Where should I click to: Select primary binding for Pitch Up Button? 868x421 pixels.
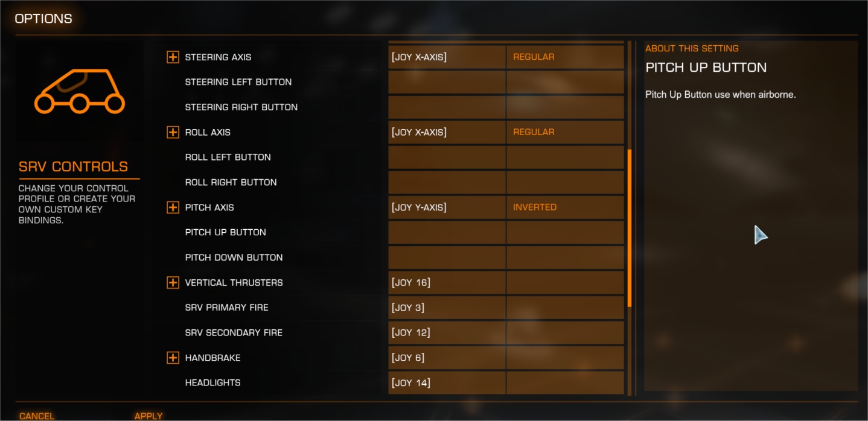[x=447, y=232]
